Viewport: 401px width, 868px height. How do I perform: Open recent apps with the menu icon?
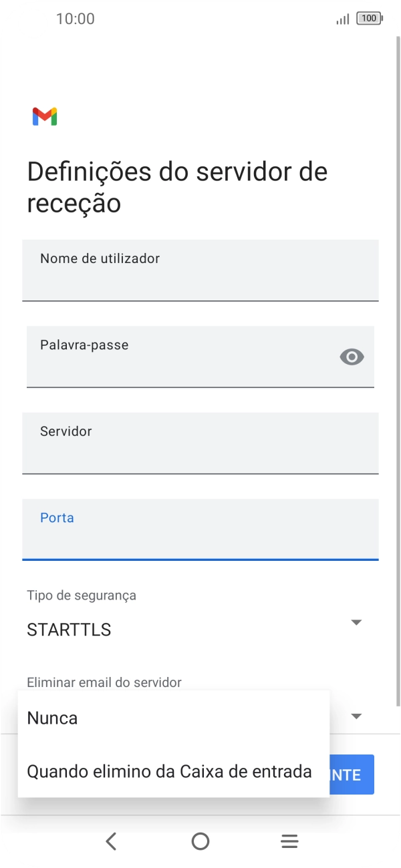289,841
